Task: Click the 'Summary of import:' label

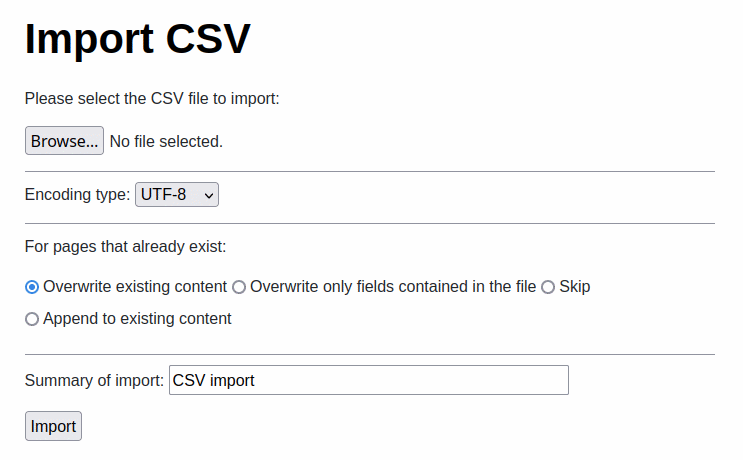Action: (94, 380)
